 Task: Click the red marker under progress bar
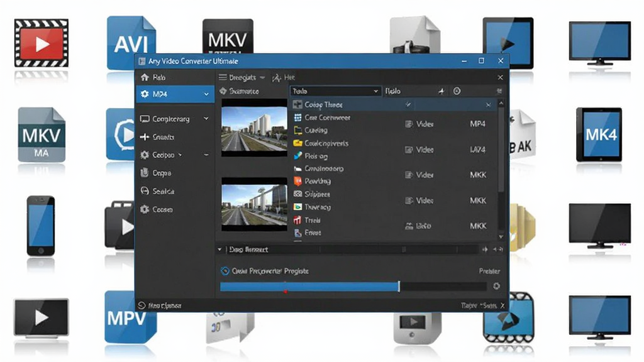click(286, 292)
